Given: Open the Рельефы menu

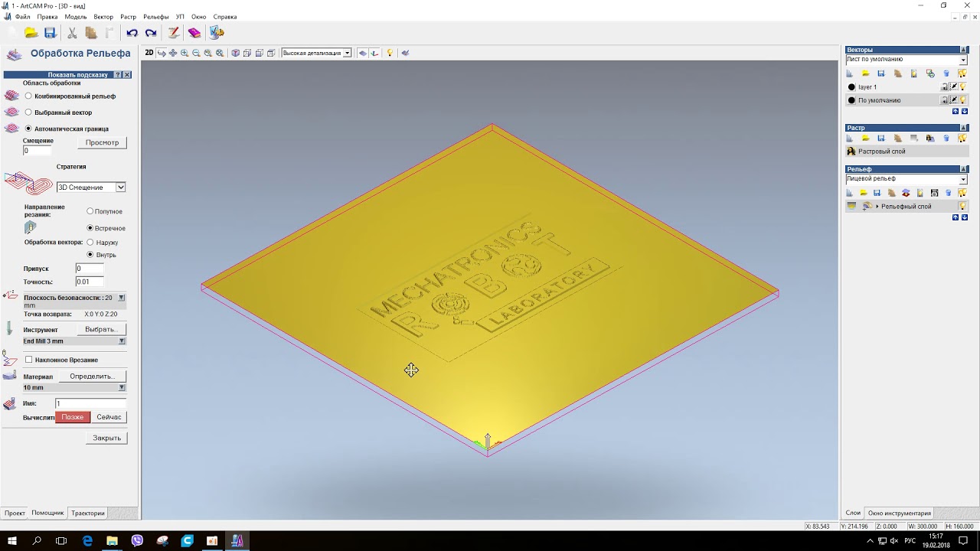Looking at the screenshot, I should click(x=156, y=17).
